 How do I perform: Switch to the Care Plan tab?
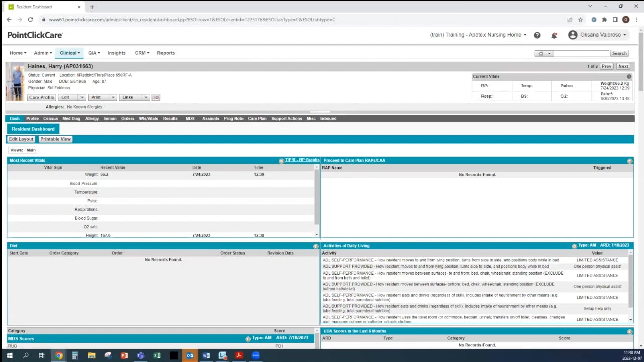pyautogui.click(x=257, y=119)
